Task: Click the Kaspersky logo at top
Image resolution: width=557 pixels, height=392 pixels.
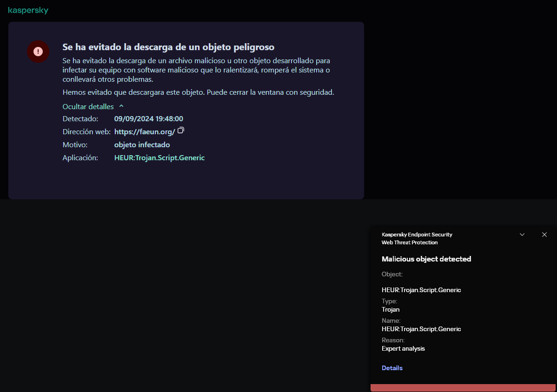Action: [x=28, y=10]
